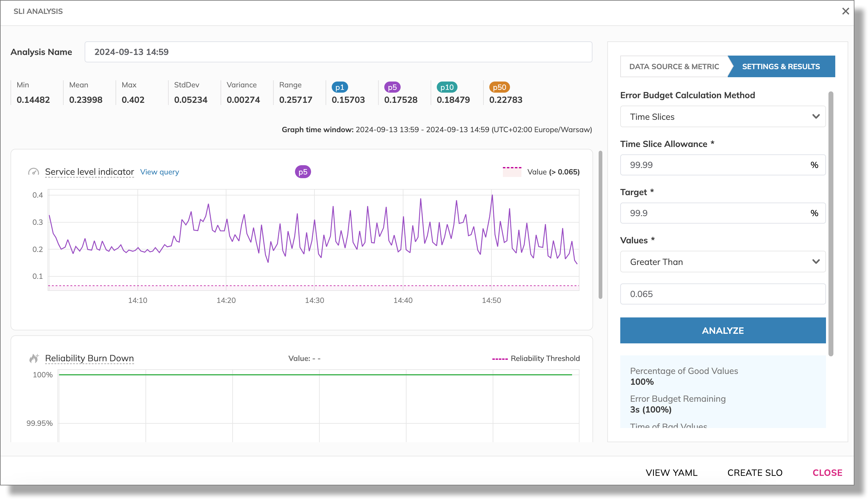
Task: Click the Service level indicator title
Action: click(x=90, y=172)
